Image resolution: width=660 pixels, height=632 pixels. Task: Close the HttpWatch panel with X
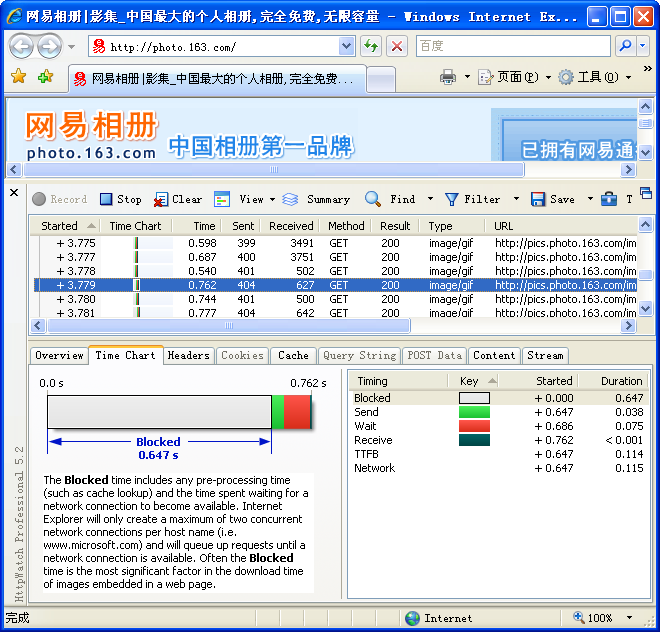pos(14,193)
